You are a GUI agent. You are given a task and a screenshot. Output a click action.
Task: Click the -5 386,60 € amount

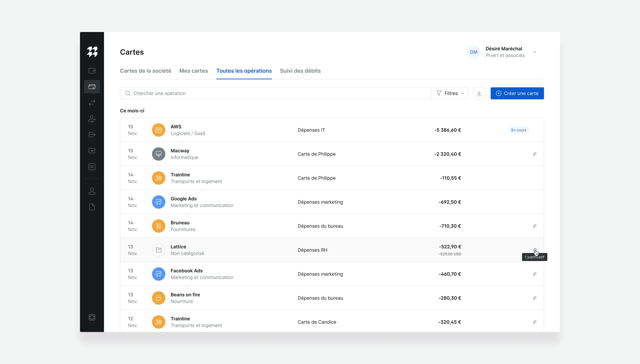point(447,130)
